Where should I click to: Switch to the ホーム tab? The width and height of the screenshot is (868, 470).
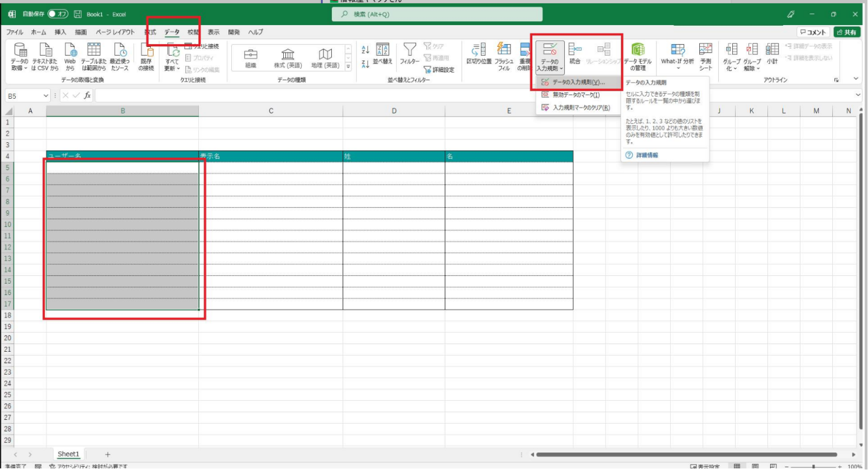[x=39, y=32]
